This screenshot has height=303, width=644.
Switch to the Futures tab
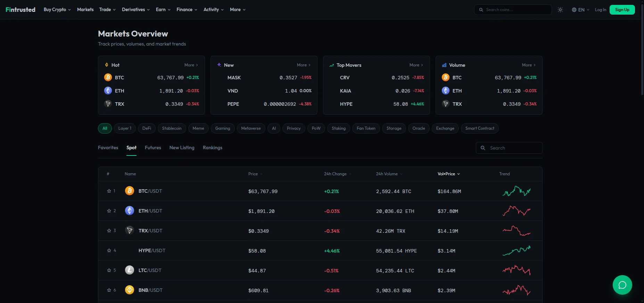pyautogui.click(x=153, y=148)
